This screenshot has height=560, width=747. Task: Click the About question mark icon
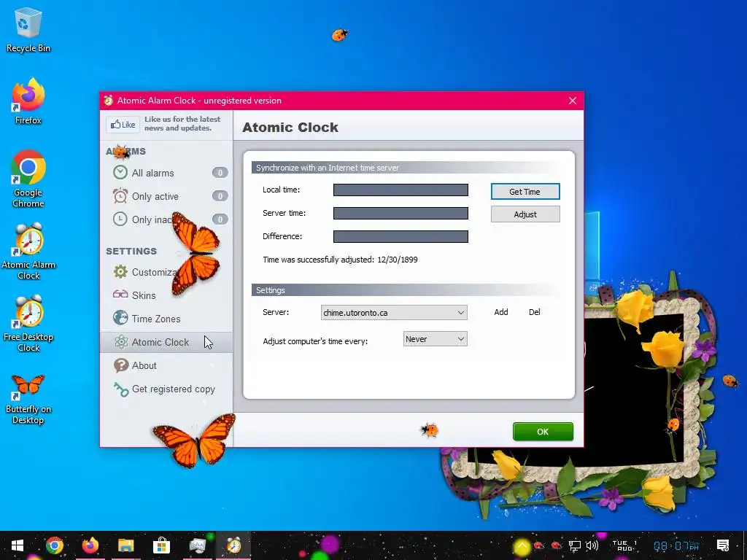coord(121,365)
